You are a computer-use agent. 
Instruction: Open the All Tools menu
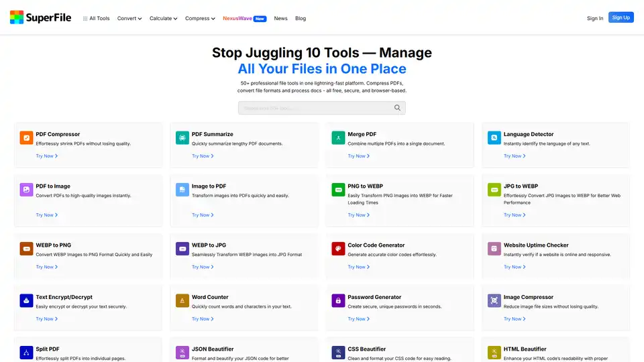point(96,19)
